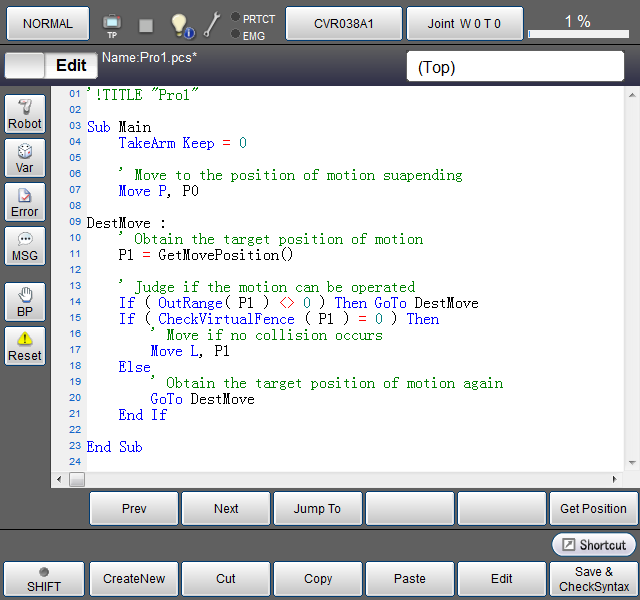
Task: Click the NORMAL mode button
Action: [x=48, y=23]
